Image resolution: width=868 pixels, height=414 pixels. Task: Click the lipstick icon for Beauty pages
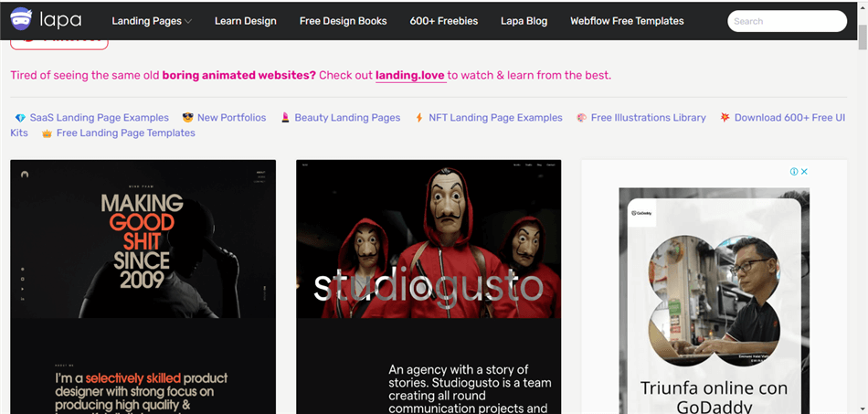285,118
